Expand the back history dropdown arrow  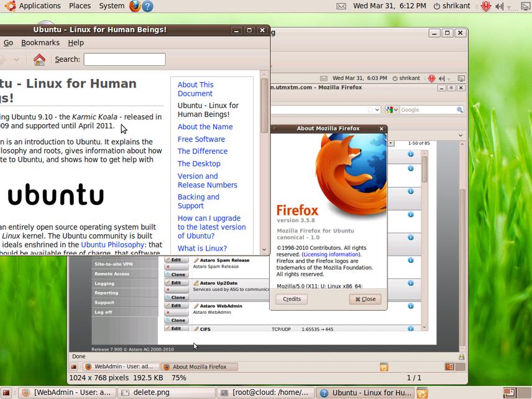pos(16,60)
